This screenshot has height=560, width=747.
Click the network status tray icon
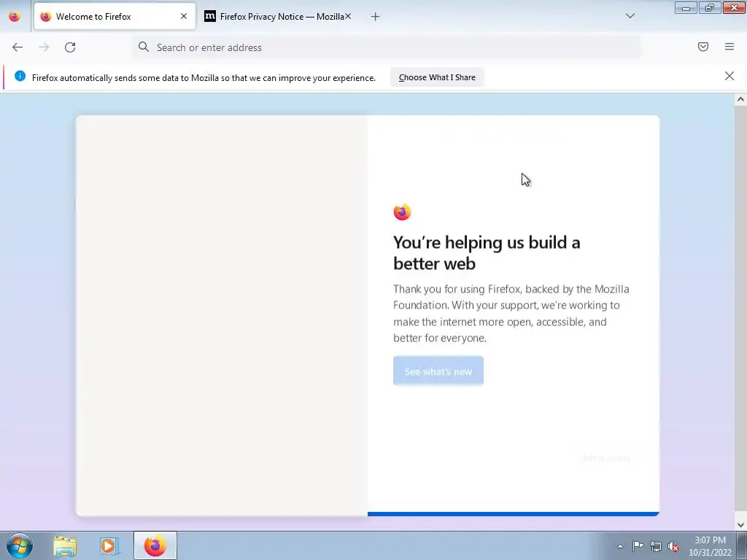click(656, 546)
